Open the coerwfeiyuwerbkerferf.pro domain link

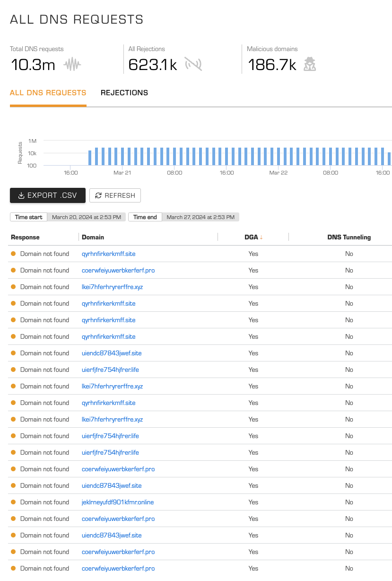(x=118, y=270)
